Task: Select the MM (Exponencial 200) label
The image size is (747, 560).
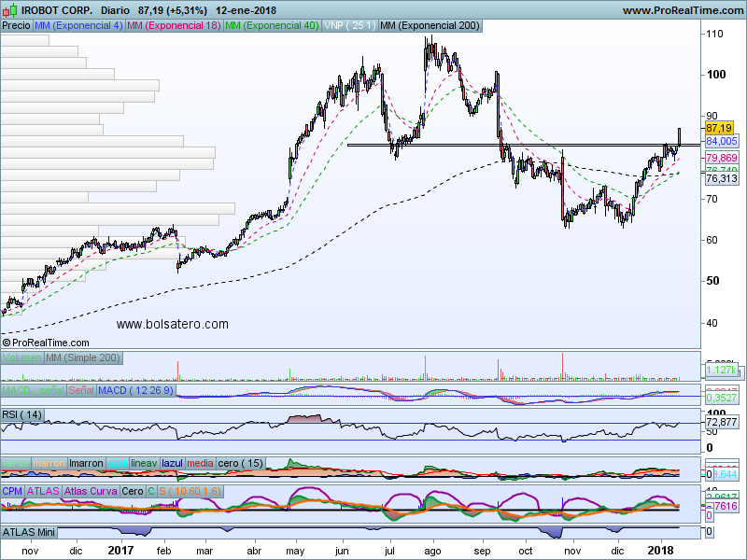Action: point(430,26)
